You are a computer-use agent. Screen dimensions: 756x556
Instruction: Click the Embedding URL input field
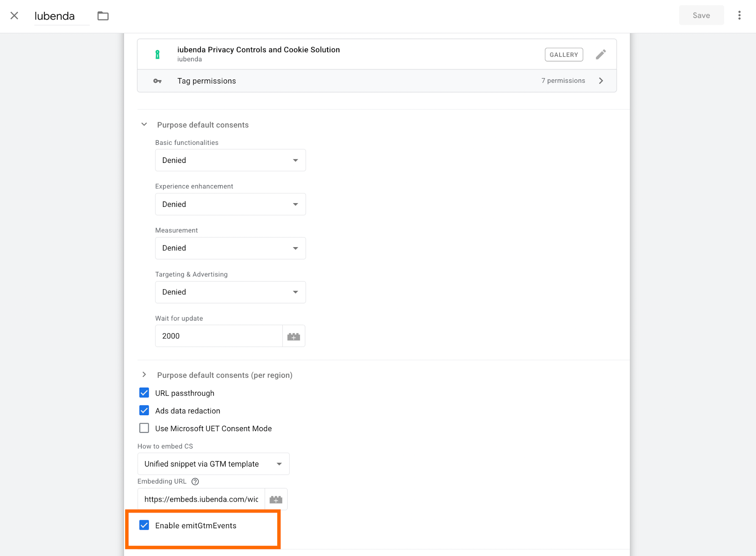click(x=201, y=499)
